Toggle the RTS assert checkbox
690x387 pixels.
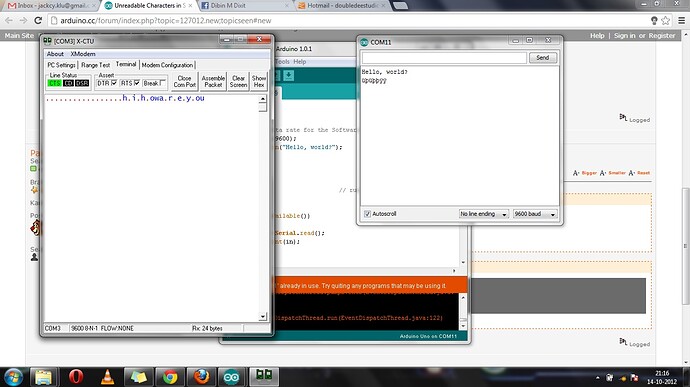(x=137, y=83)
